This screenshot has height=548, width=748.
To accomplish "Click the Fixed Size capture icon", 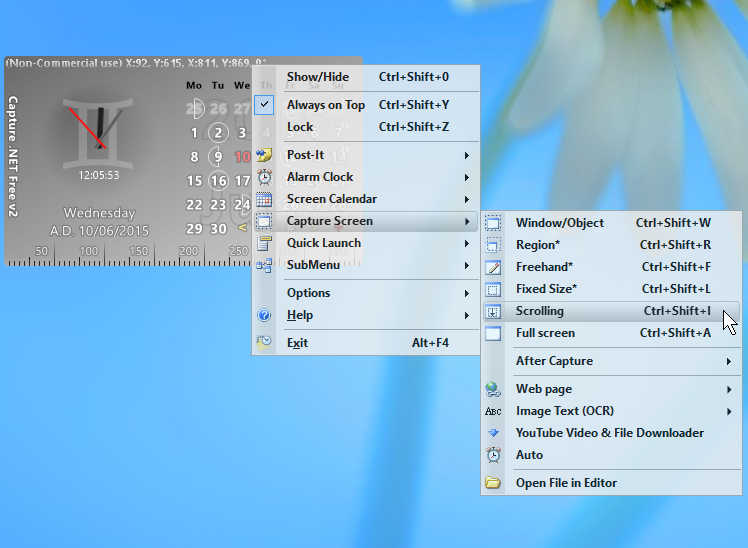I will point(493,289).
